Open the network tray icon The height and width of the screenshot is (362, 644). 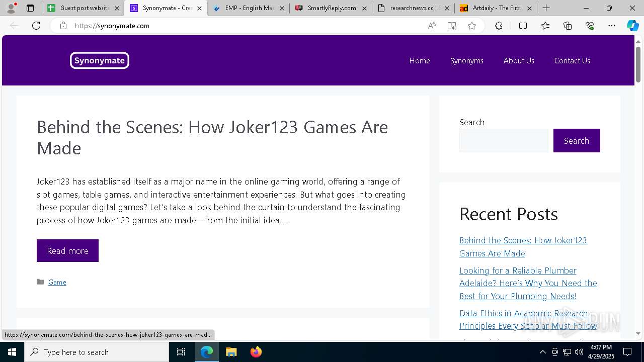pyautogui.click(x=567, y=352)
